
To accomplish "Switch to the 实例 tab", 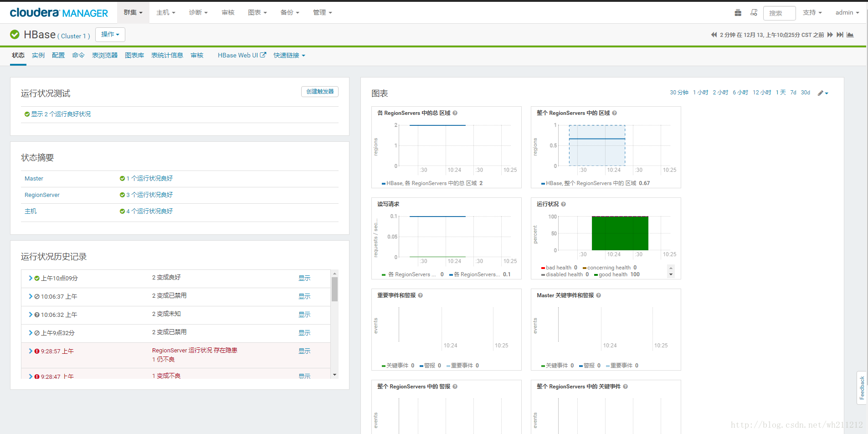I will coord(38,56).
